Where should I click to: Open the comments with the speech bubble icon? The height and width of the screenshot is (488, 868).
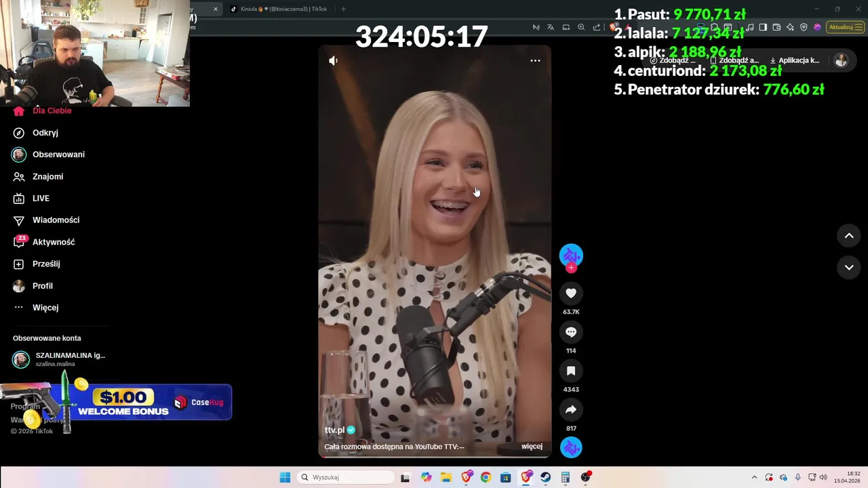click(x=571, y=332)
